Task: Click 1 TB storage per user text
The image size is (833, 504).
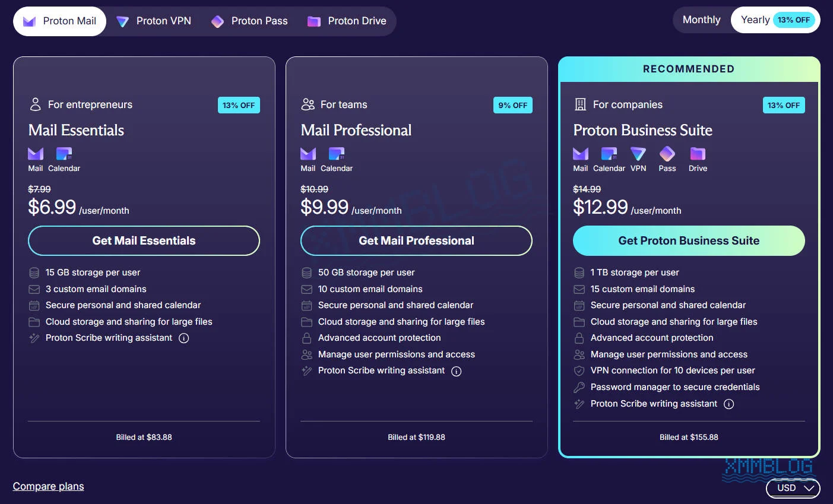Action: [x=635, y=272]
